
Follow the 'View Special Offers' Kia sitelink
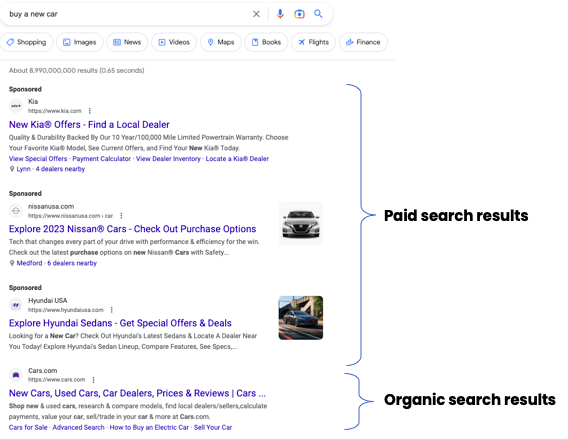point(38,159)
